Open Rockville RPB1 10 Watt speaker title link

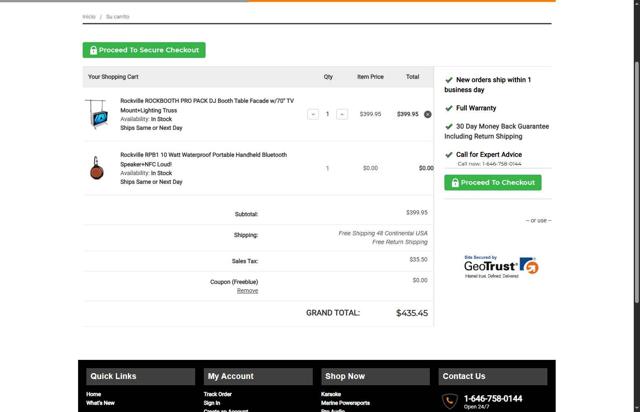click(203, 159)
